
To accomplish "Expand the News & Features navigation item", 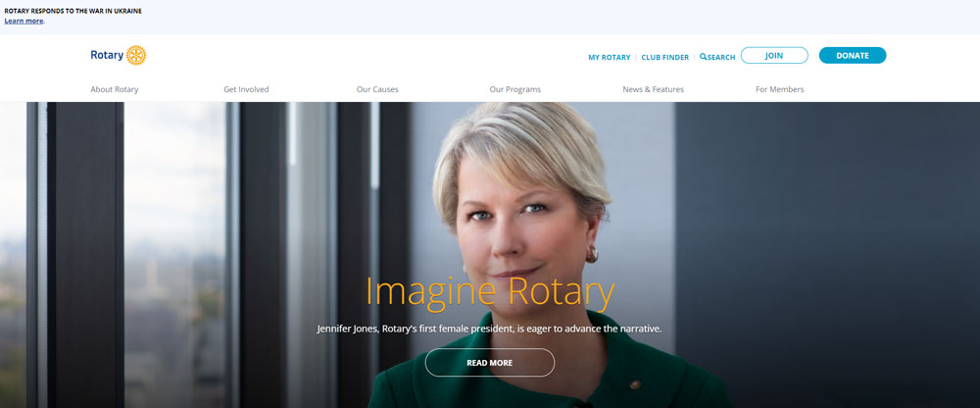I will [x=653, y=89].
